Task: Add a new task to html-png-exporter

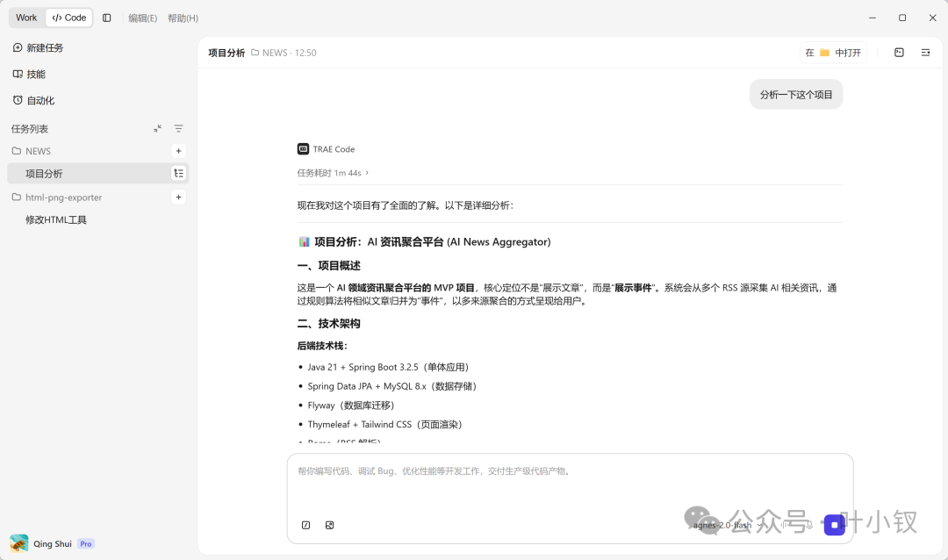Action: (178, 197)
